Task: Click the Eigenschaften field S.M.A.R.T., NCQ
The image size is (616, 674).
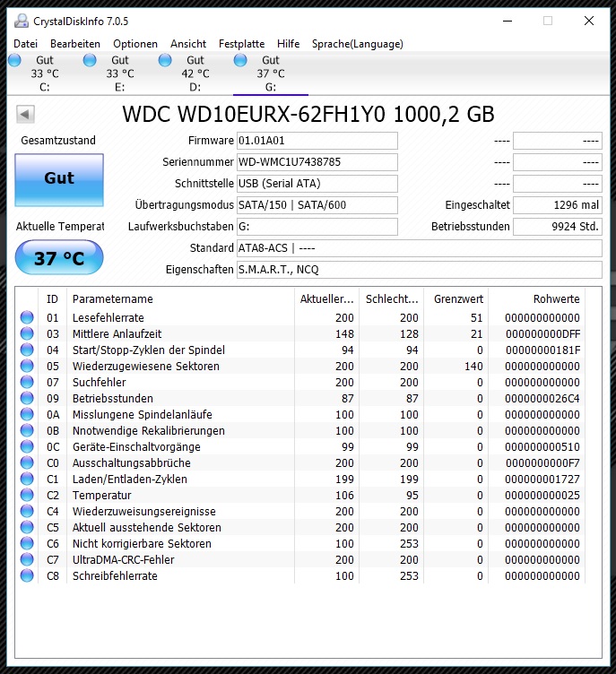Action: 420,270
